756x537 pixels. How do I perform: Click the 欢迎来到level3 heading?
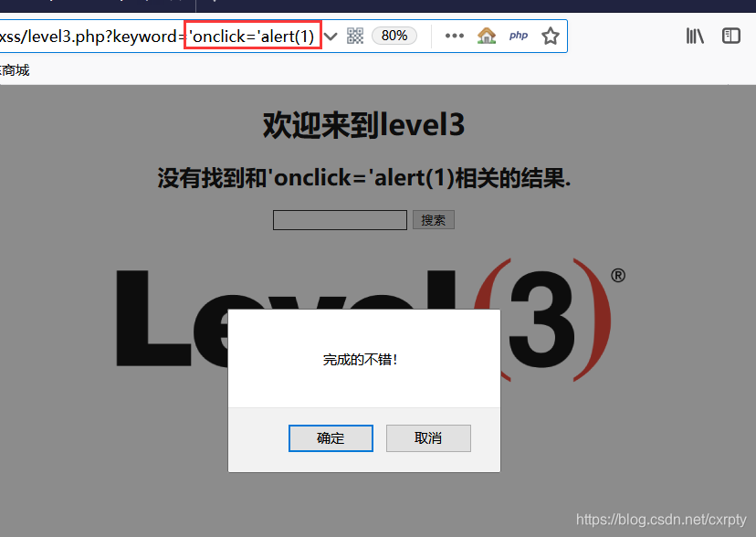click(x=364, y=125)
